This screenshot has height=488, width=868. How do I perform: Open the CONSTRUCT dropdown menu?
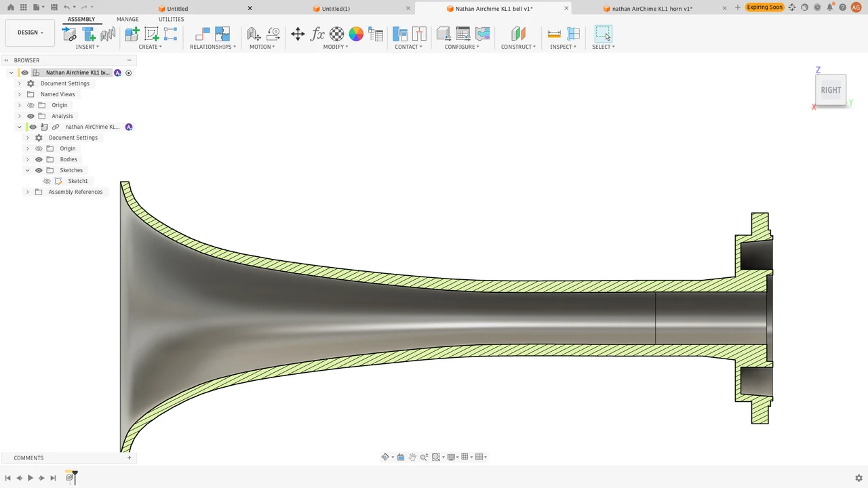518,47
